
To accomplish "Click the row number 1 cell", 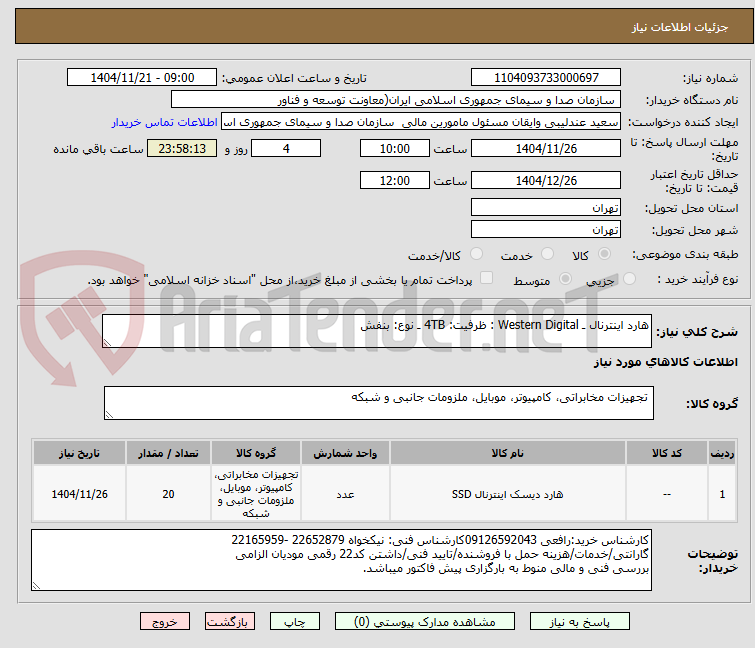I will click(x=722, y=494).
